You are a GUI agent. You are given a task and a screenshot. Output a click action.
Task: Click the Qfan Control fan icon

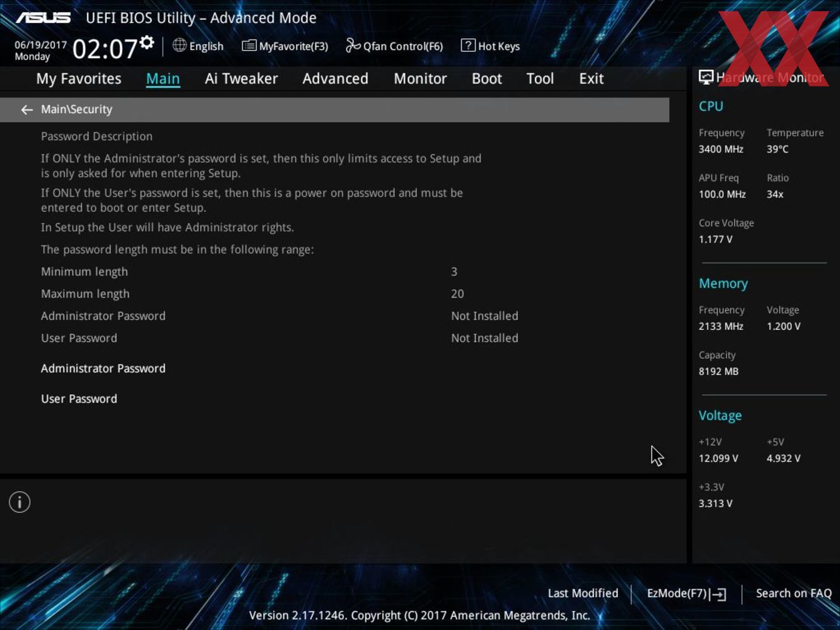click(353, 45)
